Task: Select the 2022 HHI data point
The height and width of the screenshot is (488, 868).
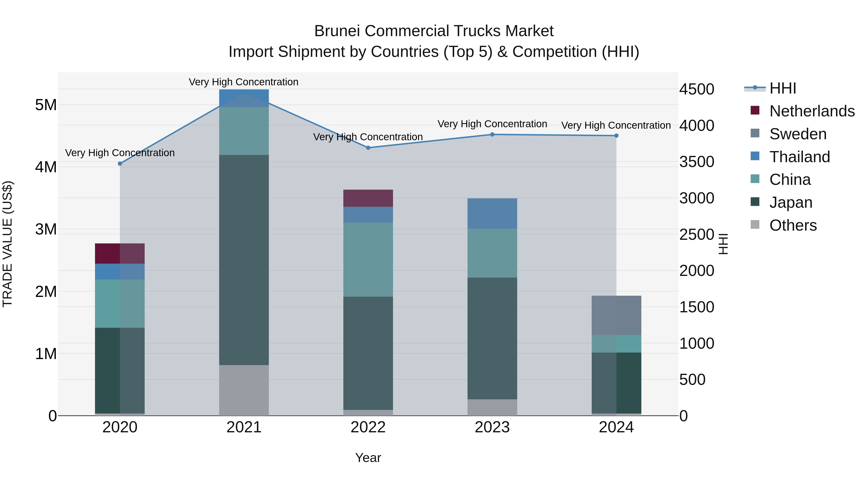Action: [x=368, y=148]
